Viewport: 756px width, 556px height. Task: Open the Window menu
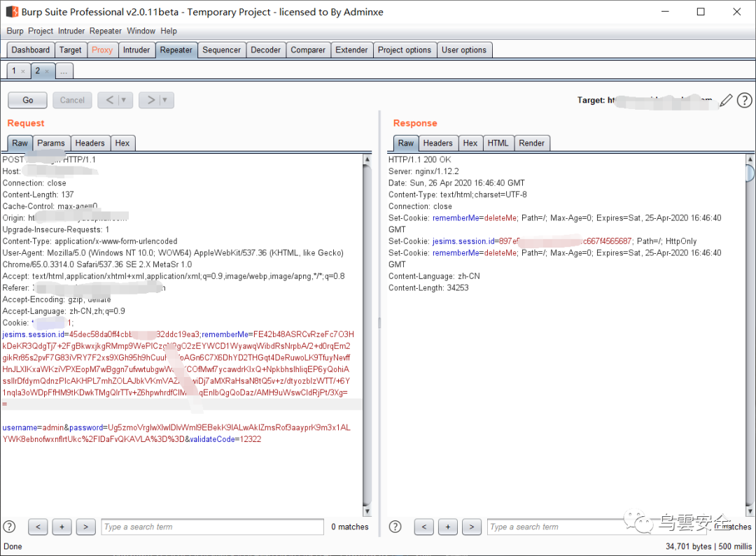141,31
